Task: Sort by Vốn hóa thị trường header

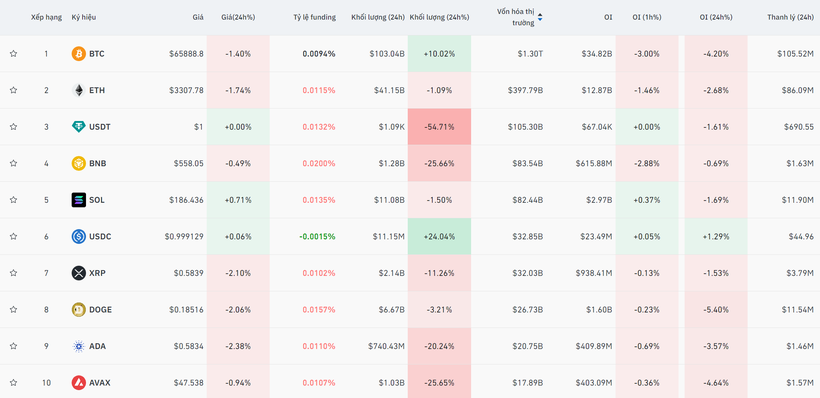Action: point(516,17)
